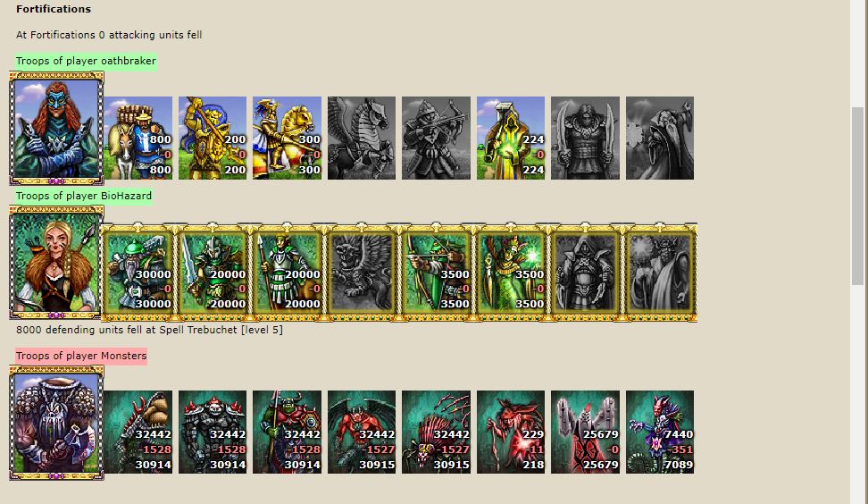868x504 pixels.
Task: Click the 'Troops of player Monsters' label
Action: pyautogui.click(x=81, y=356)
